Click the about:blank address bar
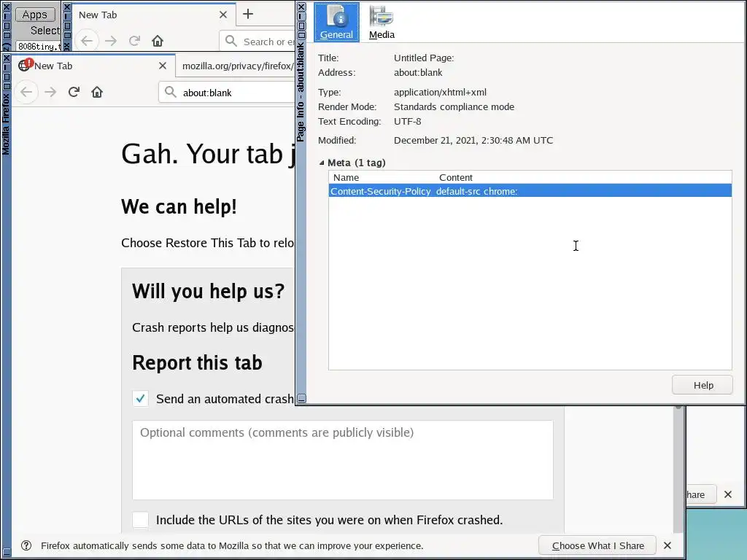The width and height of the screenshot is (747, 560). [228, 93]
